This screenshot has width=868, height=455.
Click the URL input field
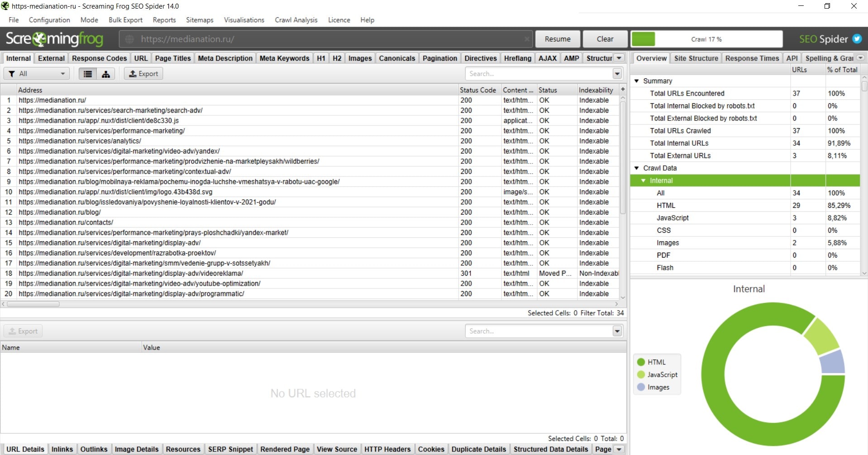click(326, 39)
